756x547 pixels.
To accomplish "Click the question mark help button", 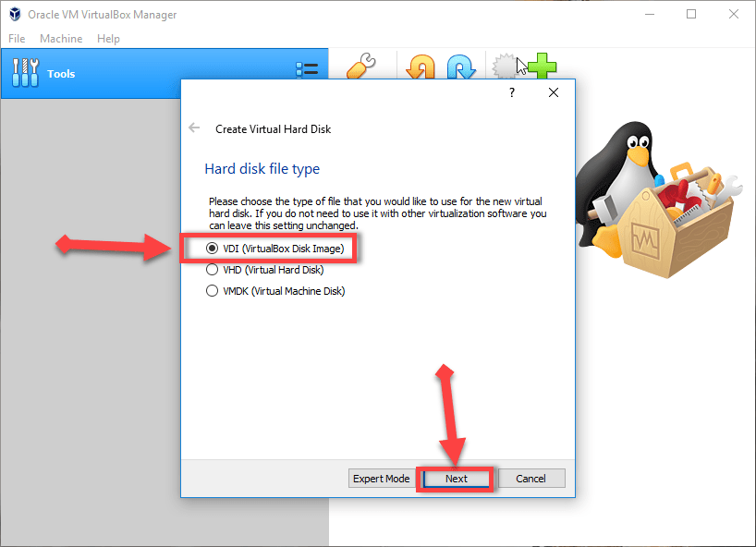I will pos(512,93).
